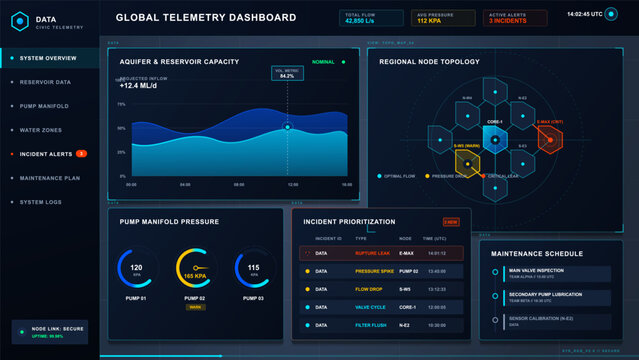Open Maintenance Plan in sidebar
This screenshot has width=639, height=360.
(x=50, y=178)
